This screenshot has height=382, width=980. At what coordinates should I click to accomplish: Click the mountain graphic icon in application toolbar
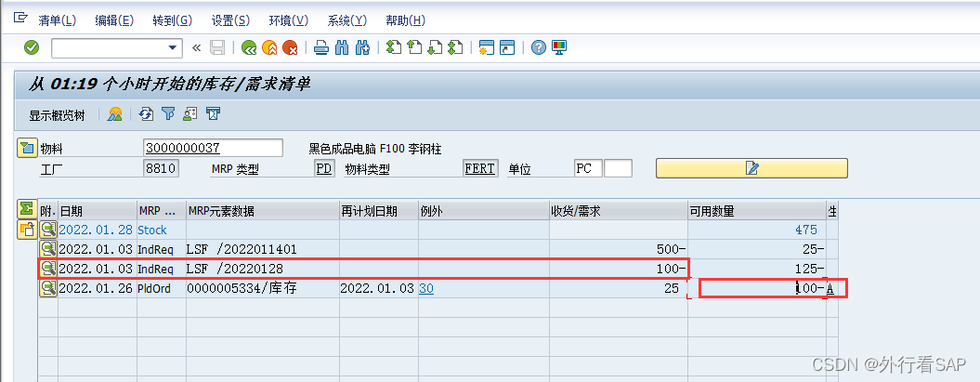click(114, 113)
